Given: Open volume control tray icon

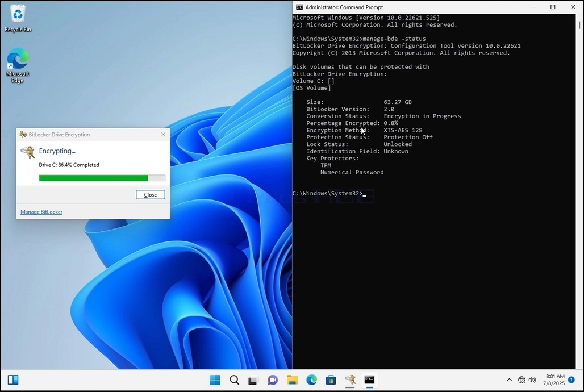Looking at the screenshot, I should (x=532, y=380).
